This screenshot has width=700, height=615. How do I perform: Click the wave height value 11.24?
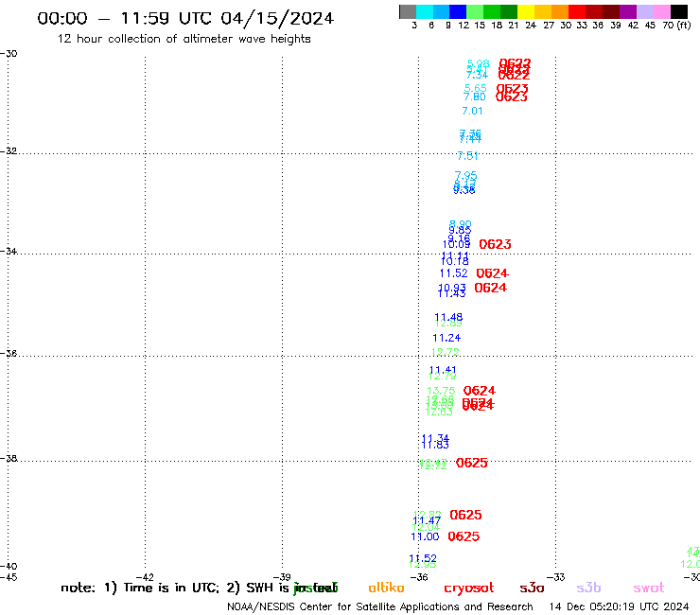[446, 338]
